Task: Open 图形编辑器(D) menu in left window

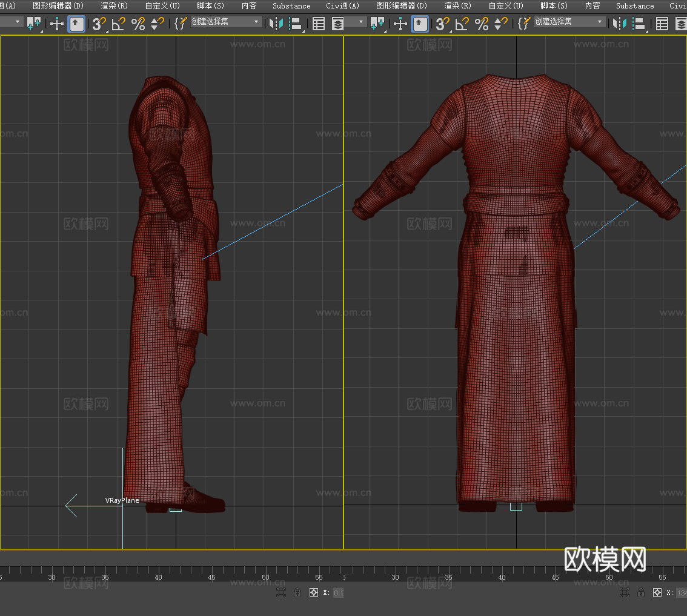Action: coord(58,5)
